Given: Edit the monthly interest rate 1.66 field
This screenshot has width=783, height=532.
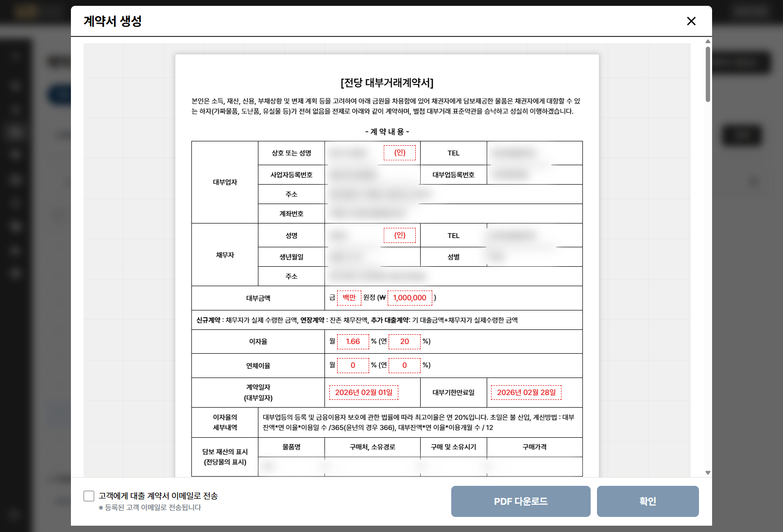Looking at the screenshot, I should tap(353, 342).
